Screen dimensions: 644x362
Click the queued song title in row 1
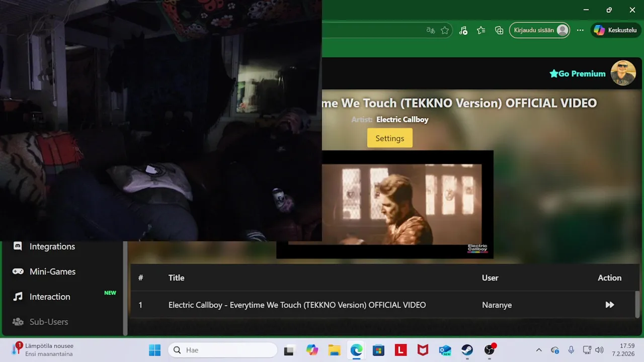[297, 305]
